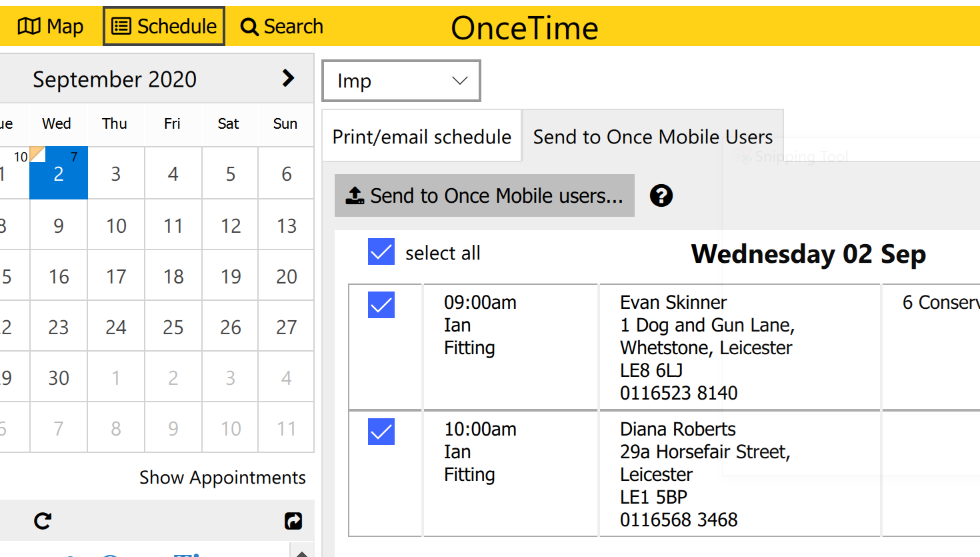This screenshot has width=980, height=557.
Task: Click Show Appointments link
Action: click(223, 478)
